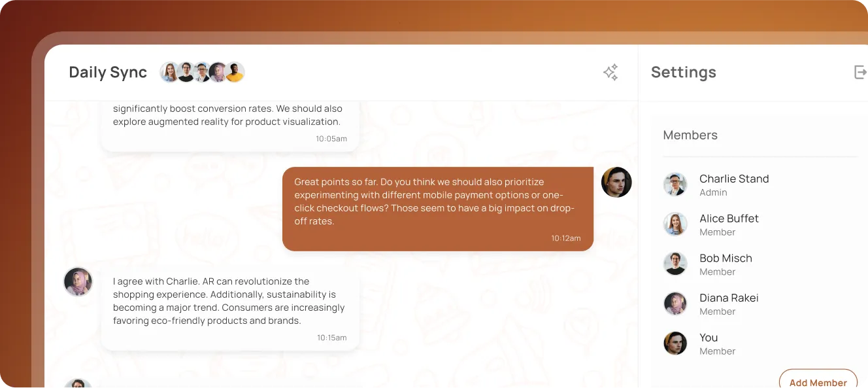Click the exit icon beside Settings
Viewport: 868px width, 388px height.
pos(860,72)
